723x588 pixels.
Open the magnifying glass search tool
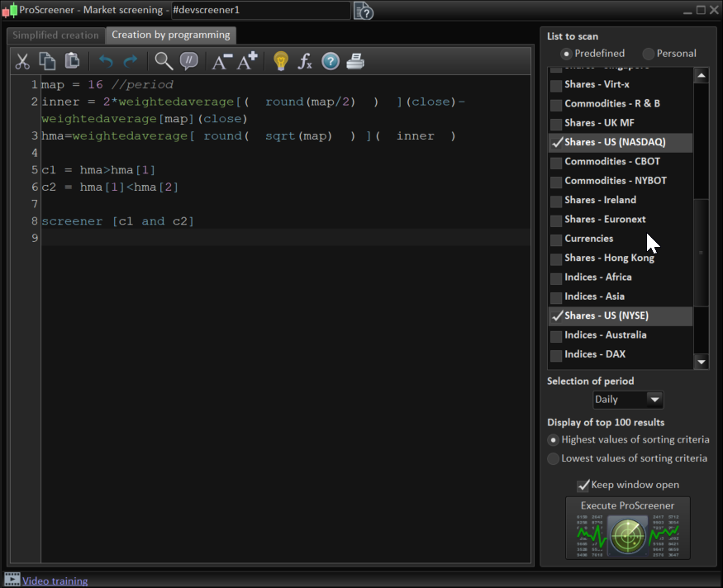coord(164,61)
